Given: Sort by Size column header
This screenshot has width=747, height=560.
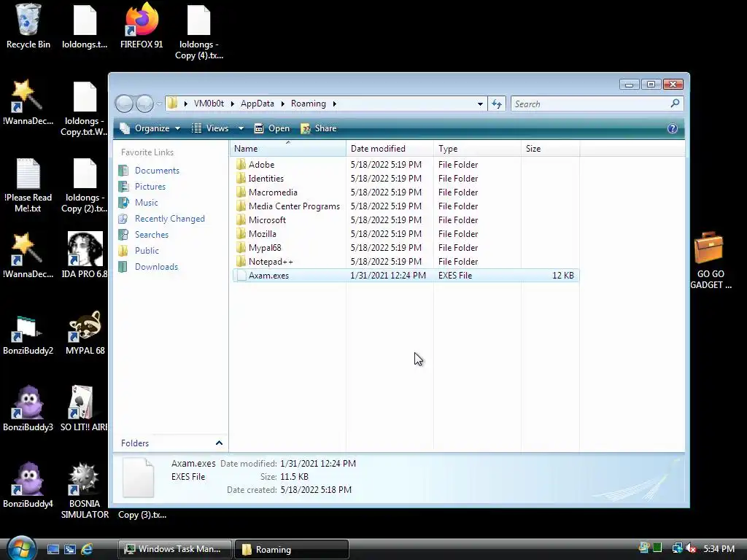Looking at the screenshot, I should click(x=550, y=149).
